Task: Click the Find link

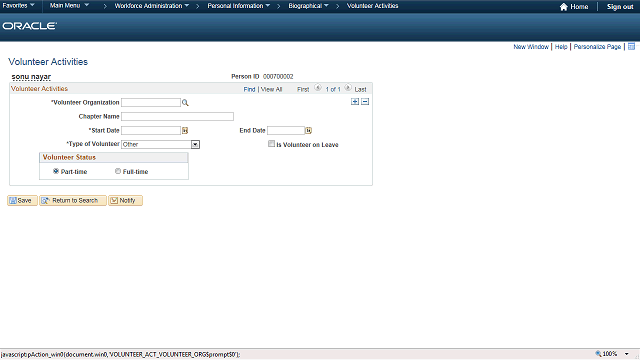Action: (x=249, y=89)
